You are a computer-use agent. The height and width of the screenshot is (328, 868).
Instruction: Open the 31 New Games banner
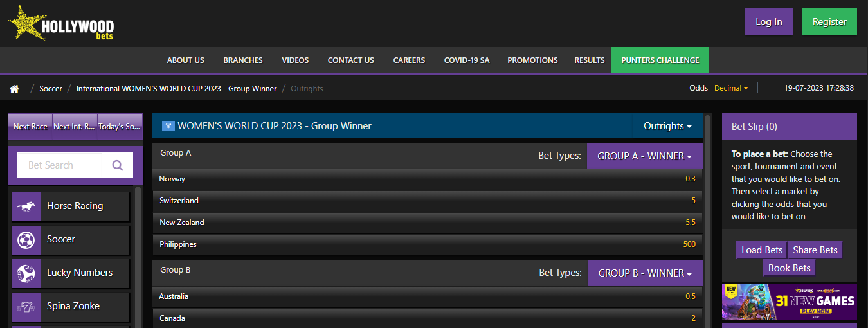pos(790,302)
